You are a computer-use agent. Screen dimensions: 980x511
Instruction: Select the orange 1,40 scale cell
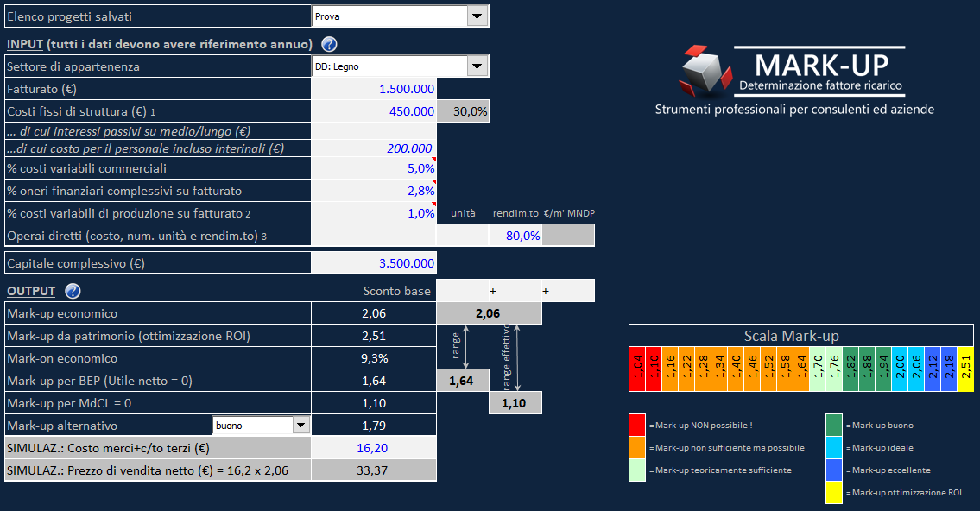736,369
